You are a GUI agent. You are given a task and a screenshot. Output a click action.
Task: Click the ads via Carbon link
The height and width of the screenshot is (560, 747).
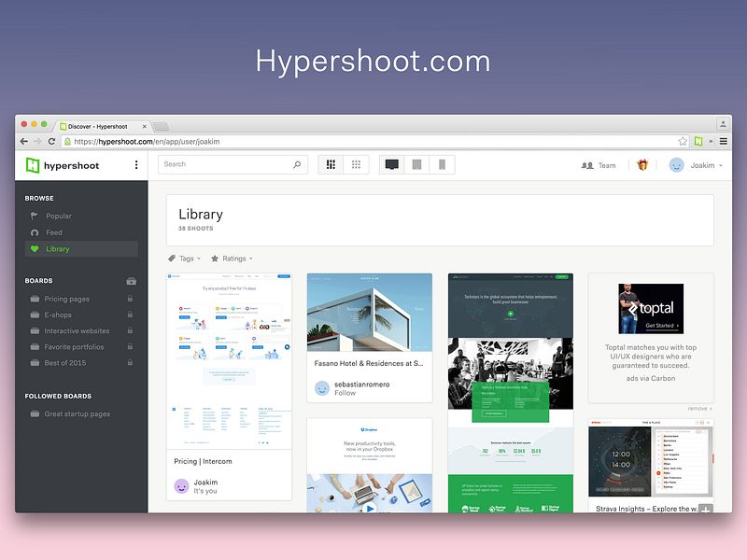point(651,379)
